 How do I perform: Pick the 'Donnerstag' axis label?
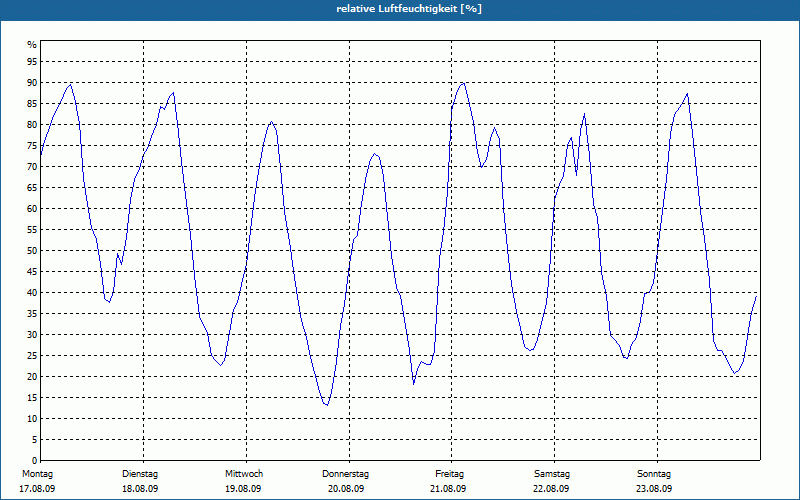click(345, 474)
